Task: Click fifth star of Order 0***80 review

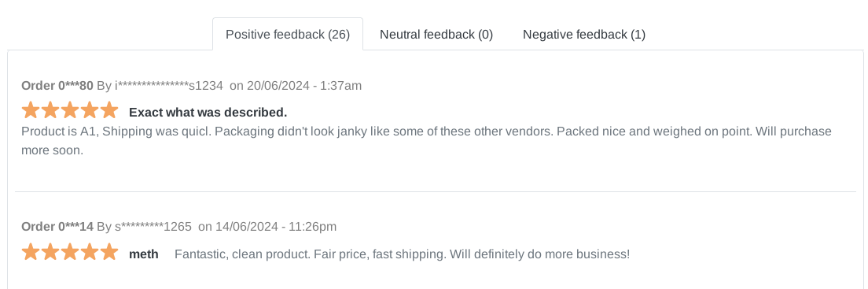Action: pos(109,110)
